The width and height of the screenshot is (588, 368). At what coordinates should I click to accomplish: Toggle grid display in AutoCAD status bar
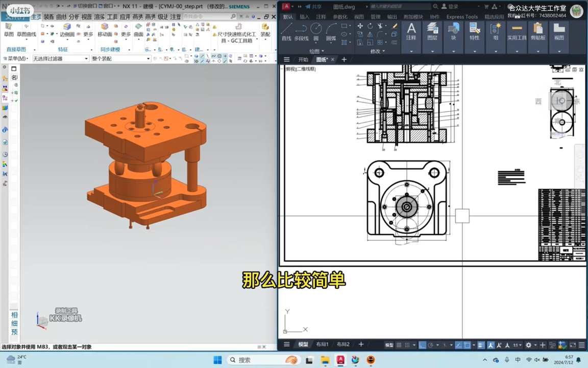[399, 345]
